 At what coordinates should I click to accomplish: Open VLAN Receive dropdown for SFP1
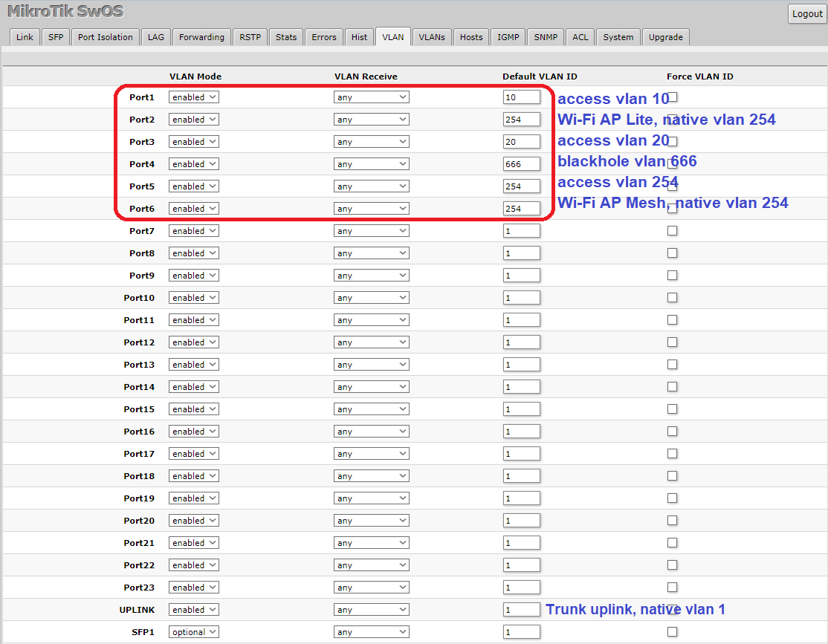371,632
